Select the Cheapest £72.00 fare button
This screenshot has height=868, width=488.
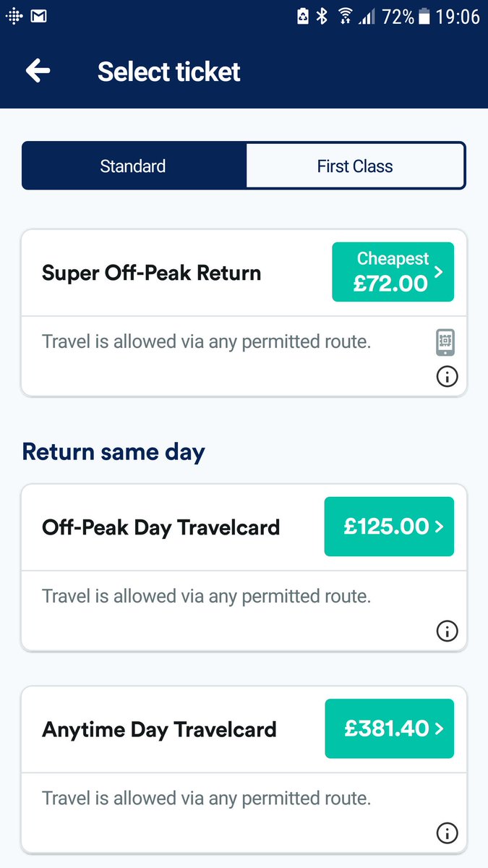tap(393, 272)
